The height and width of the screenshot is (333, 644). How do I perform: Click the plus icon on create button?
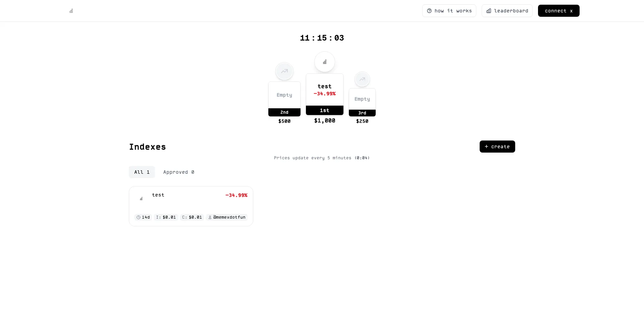(486, 147)
